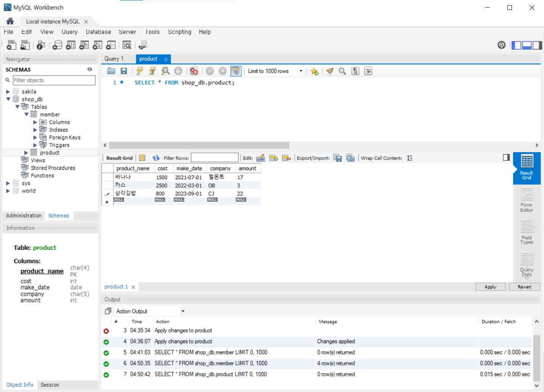Image resolution: width=544 pixels, height=392 pixels.
Task: Create a new table icon
Action: tap(71, 45)
